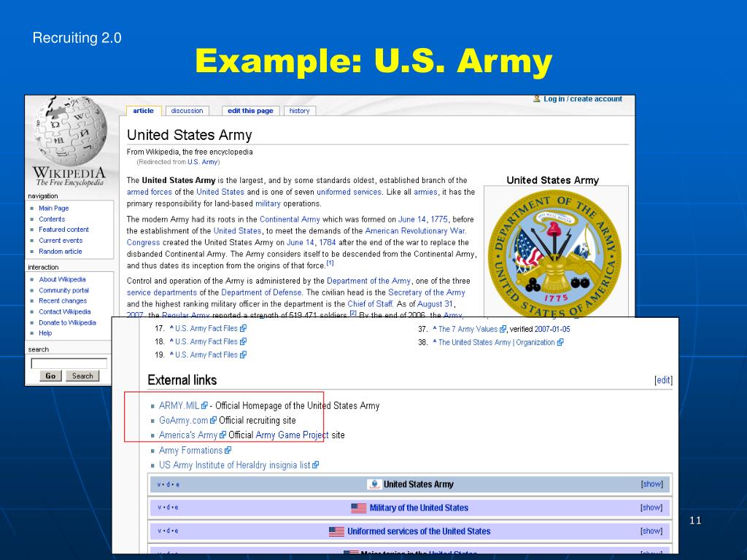Switch to the article tab
The width and height of the screenshot is (747, 560).
click(x=144, y=111)
